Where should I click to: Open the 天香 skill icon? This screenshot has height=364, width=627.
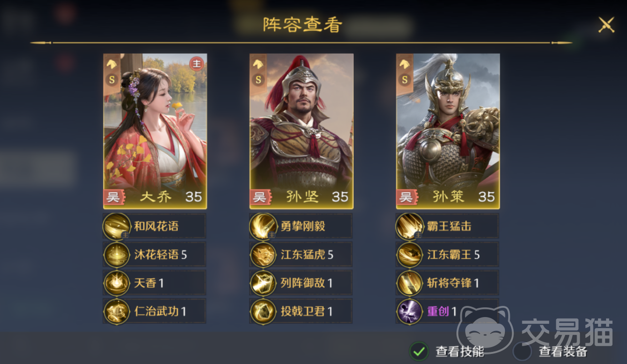click(117, 283)
